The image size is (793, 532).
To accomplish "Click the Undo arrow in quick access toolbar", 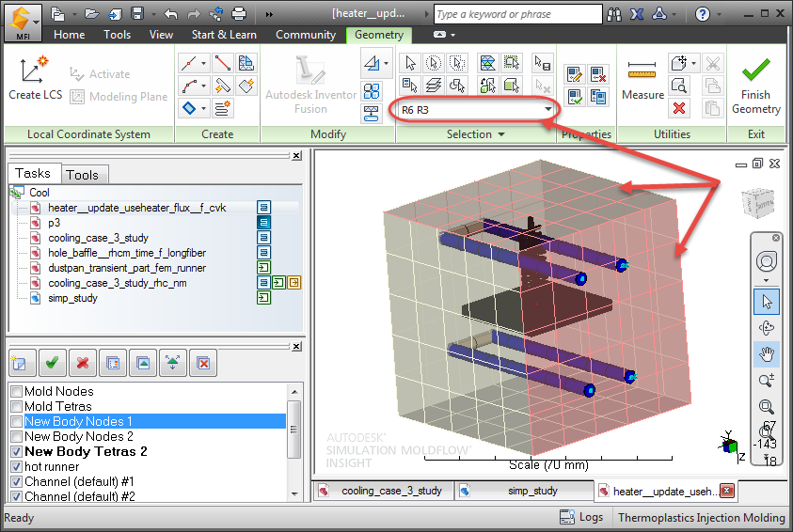I will pyautogui.click(x=171, y=14).
